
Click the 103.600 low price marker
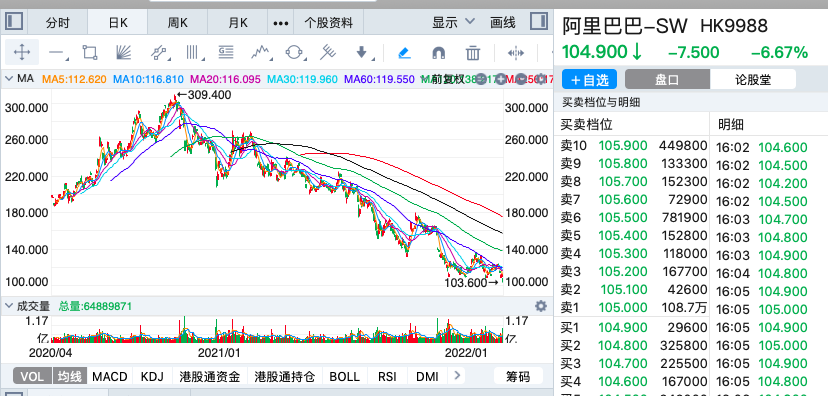pos(472,282)
